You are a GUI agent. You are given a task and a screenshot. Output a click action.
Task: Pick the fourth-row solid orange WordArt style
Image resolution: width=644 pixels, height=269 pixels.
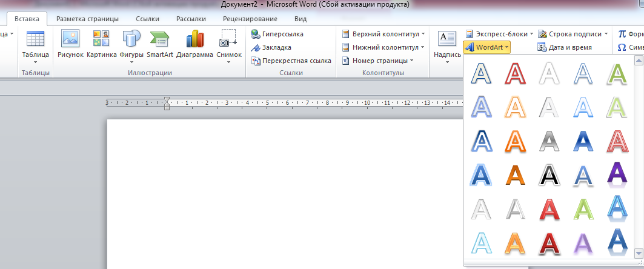click(515, 174)
